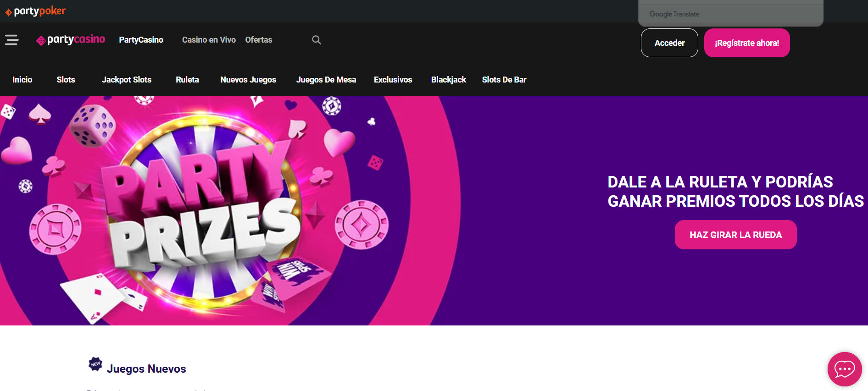868x391 pixels.
Task: Select Blackjack category
Action: (449, 80)
